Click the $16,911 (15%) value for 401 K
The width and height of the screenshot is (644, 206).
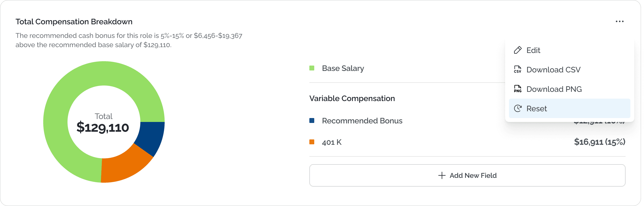coord(599,142)
